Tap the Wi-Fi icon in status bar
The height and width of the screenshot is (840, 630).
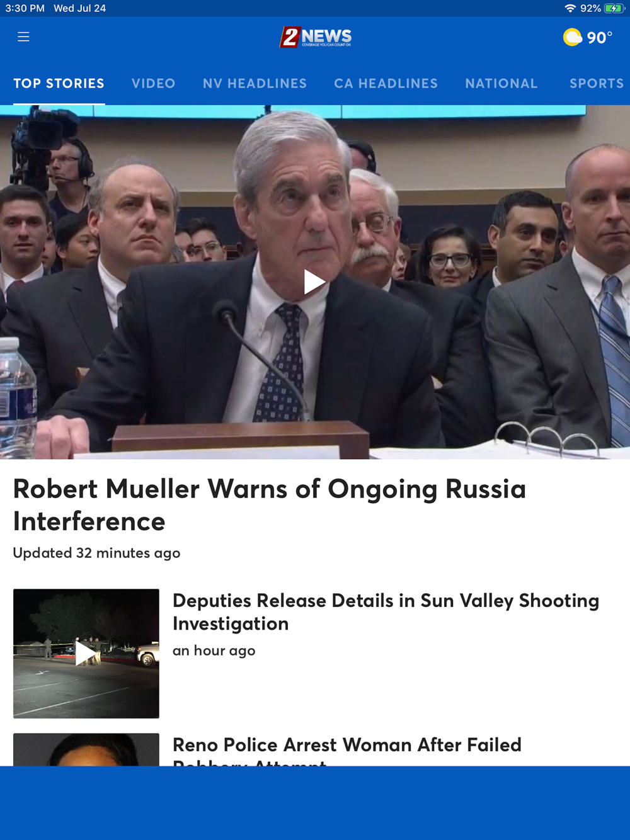(x=570, y=8)
